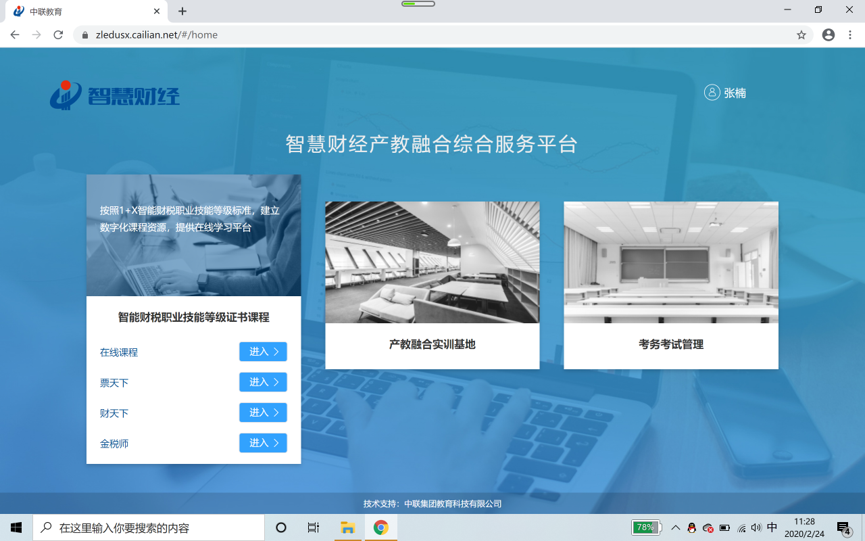Enter the 金税师 platform
The image size is (865, 541).
coord(263,443)
